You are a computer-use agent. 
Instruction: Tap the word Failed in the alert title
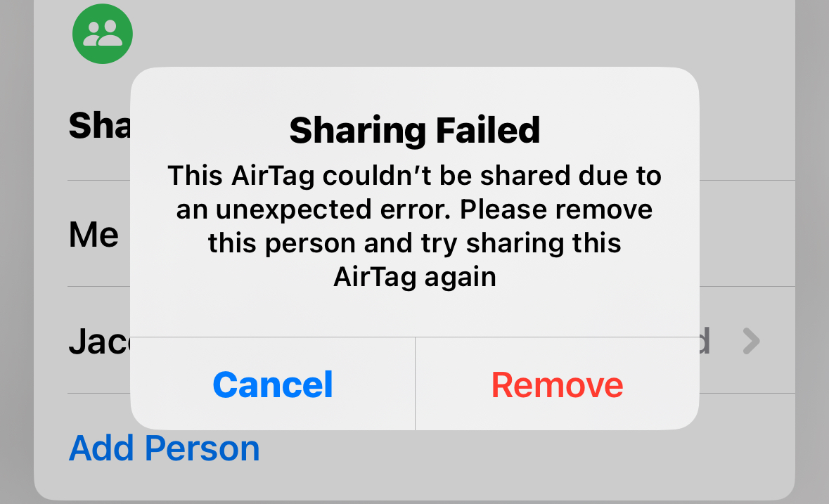point(487,130)
